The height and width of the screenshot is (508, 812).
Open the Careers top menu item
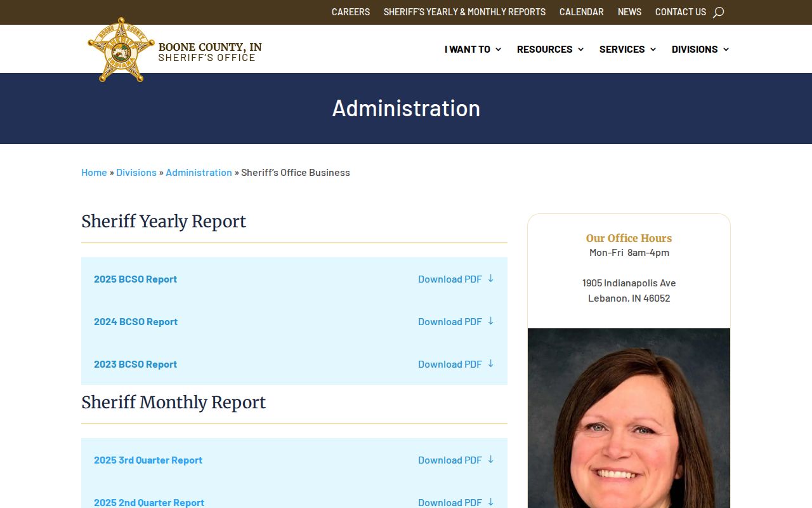(x=351, y=12)
